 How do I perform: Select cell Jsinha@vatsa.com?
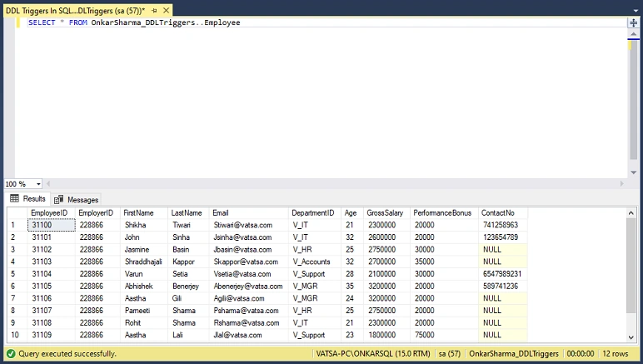pos(249,237)
